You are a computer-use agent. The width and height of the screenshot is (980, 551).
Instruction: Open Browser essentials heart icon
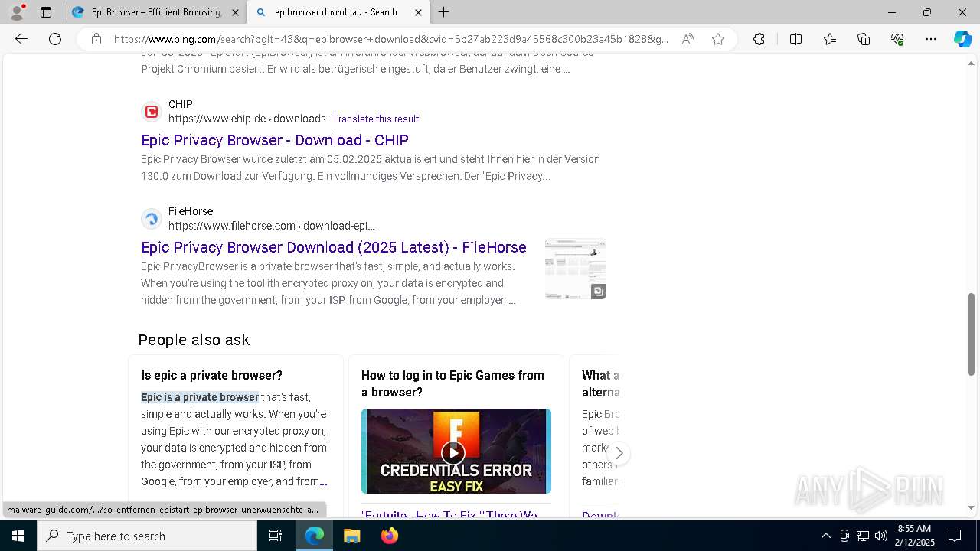[897, 39]
